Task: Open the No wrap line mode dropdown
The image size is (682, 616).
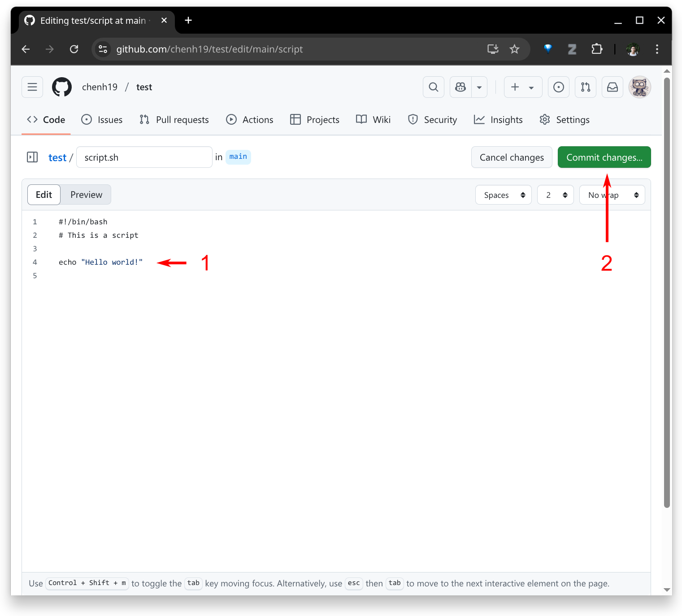Action: (x=612, y=195)
